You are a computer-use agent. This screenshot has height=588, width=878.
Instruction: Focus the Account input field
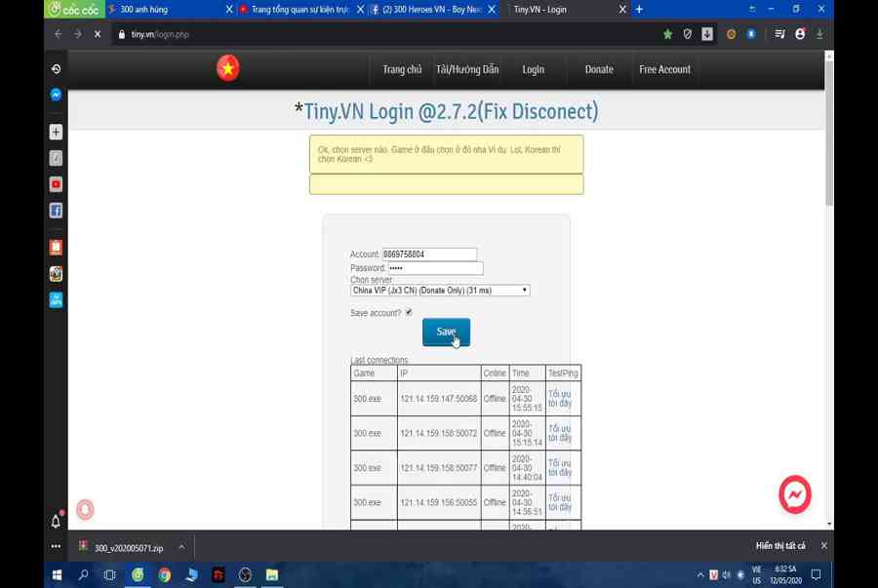point(429,255)
